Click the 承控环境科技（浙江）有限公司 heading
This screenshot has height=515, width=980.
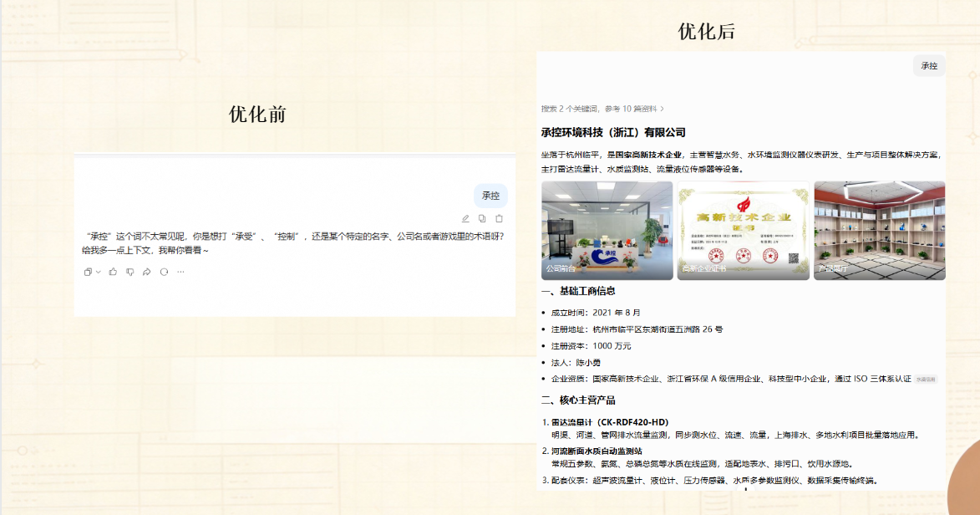pos(613,133)
